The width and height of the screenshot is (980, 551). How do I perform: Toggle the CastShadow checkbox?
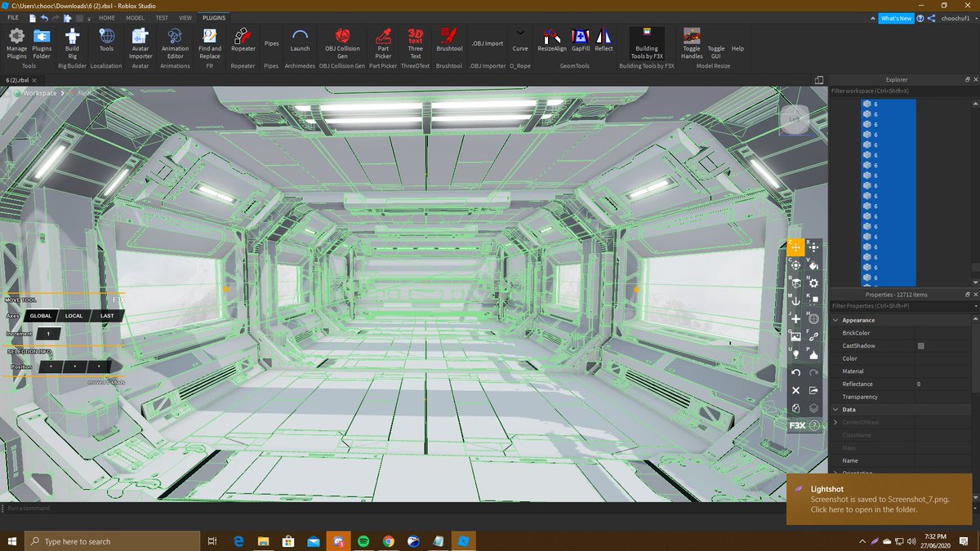point(920,346)
